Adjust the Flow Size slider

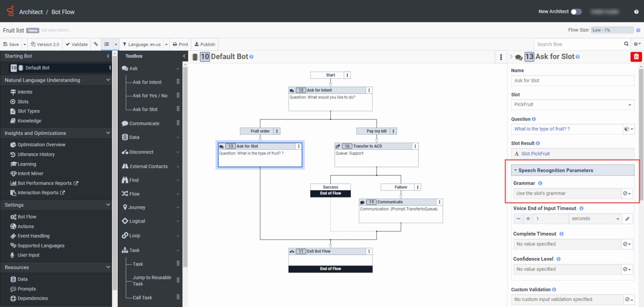tap(612, 30)
